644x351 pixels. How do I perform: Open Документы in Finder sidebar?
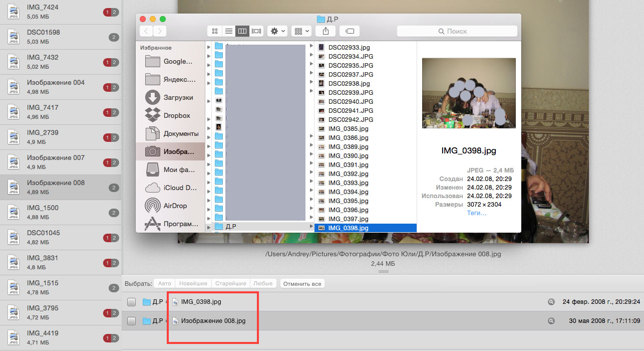coord(170,133)
